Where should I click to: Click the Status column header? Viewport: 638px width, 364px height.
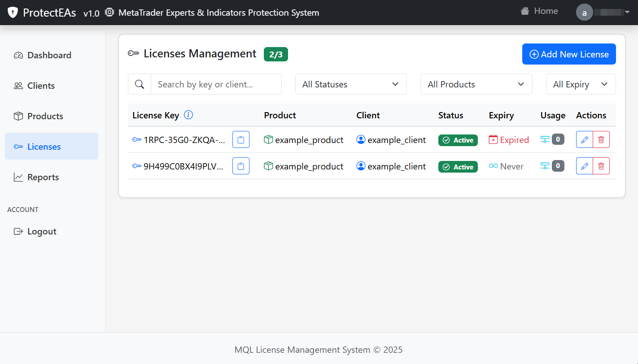point(450,115)
